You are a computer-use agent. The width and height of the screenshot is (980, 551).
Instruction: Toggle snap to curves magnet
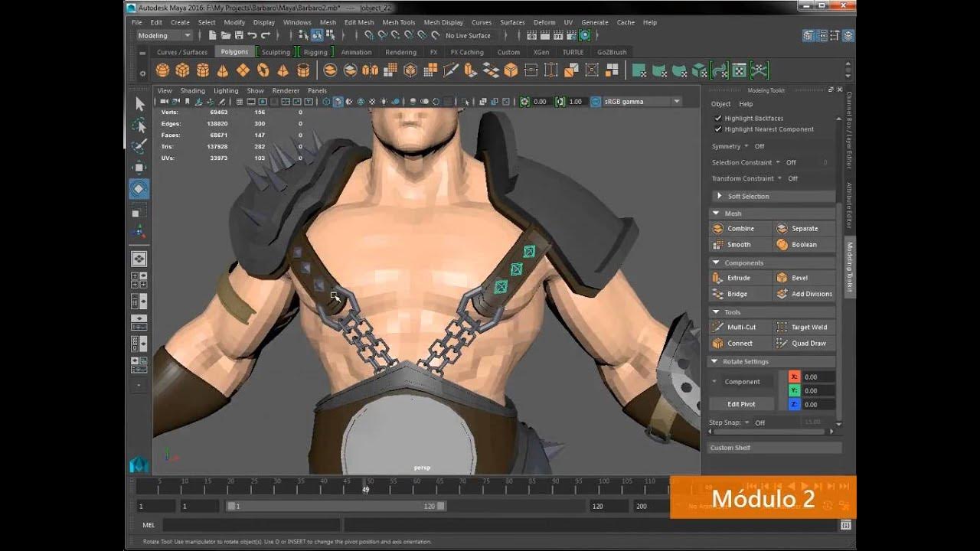382,35
